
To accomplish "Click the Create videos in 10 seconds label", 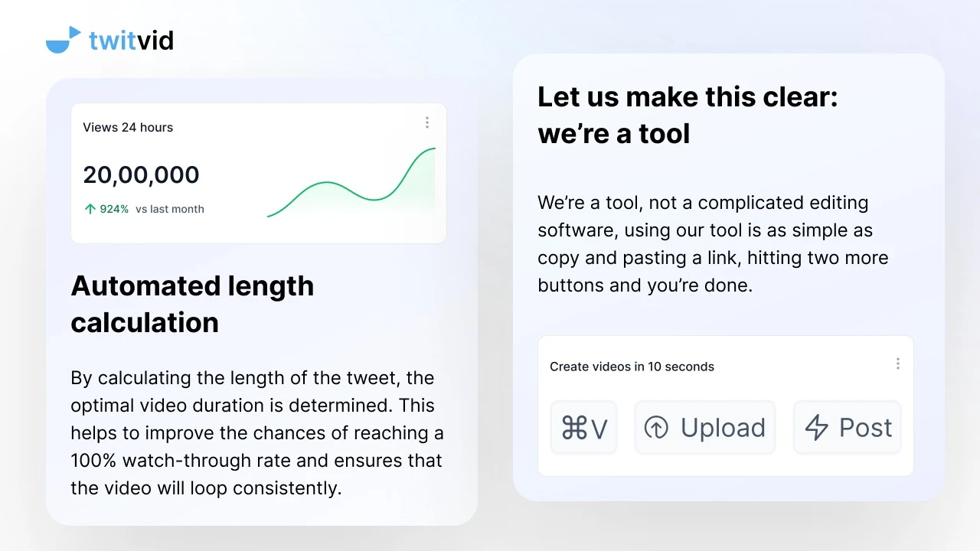I will pos(632,367).
